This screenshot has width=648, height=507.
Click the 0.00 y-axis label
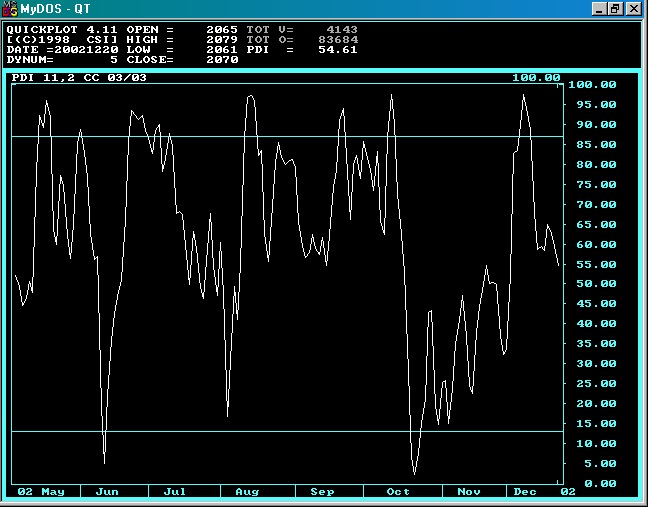(x=600, y=483)
